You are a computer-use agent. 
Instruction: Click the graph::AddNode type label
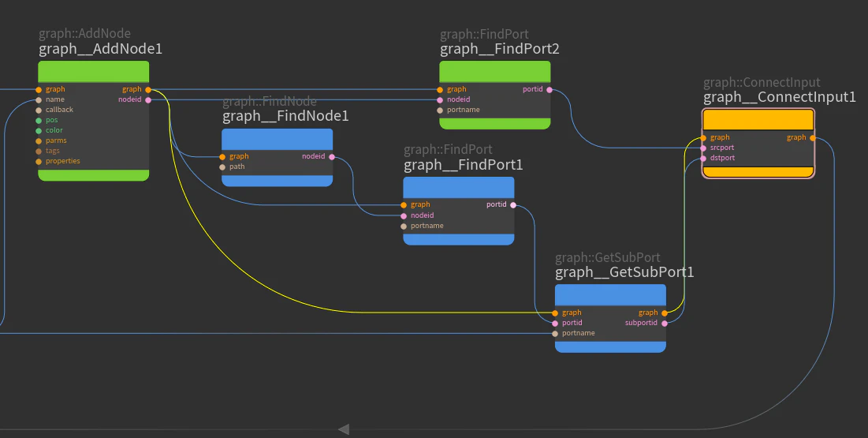coord(84,35)
